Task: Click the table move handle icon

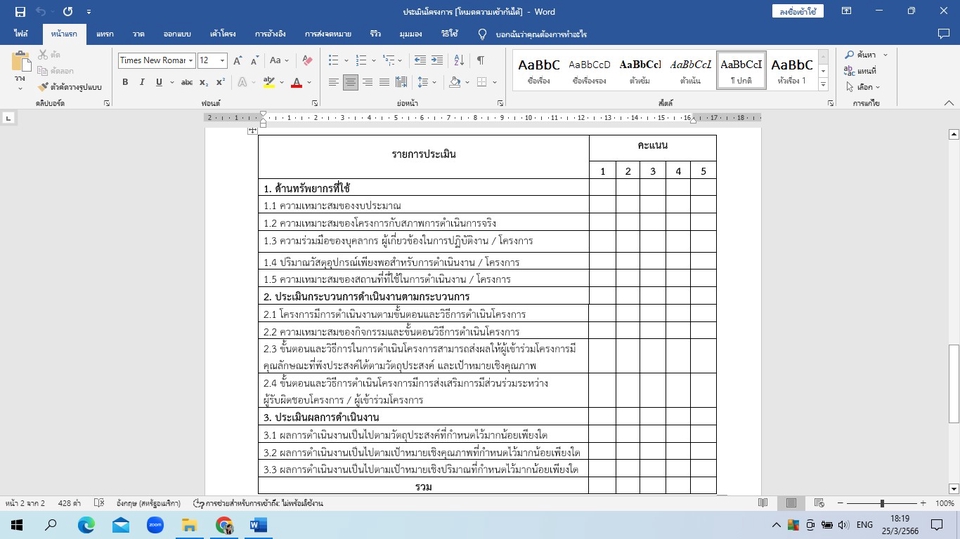Action: pyautogui.click(x=252, y=130)
